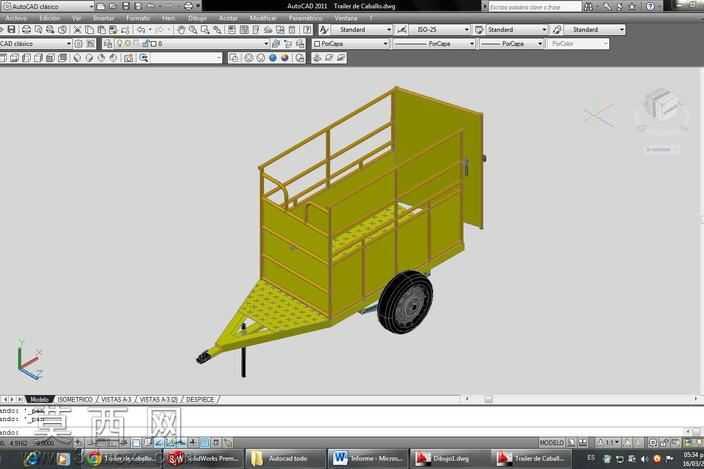This screenshot has height=469, width=704.
Task: Open the Table Style manager icon
Action: (x=479, y=30)
